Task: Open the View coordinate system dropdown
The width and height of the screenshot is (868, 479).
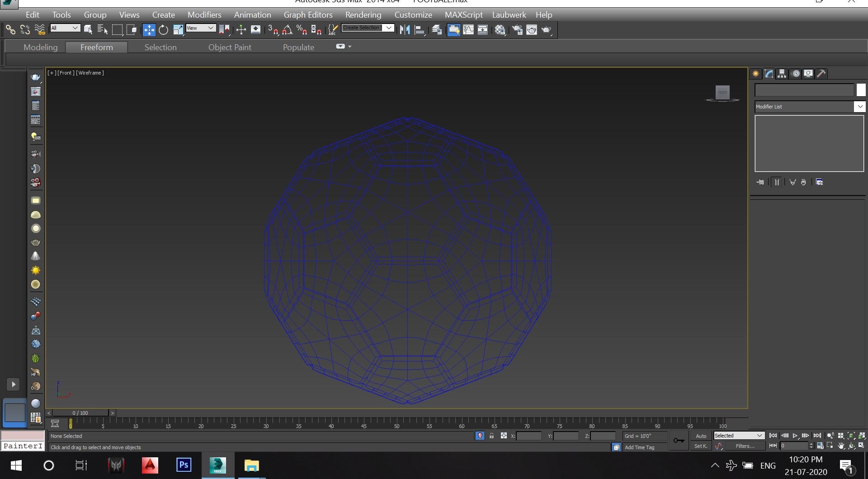Action: (201, 28)
